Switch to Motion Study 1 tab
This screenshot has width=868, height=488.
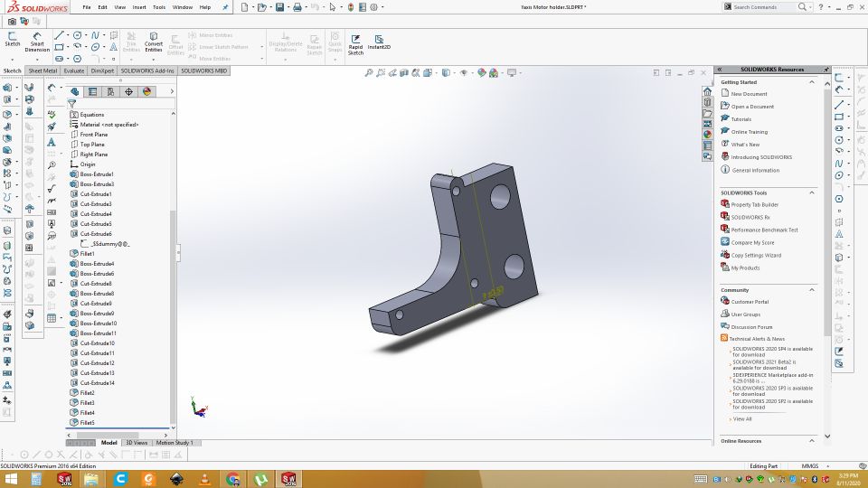pyautogui.click(x=175, y=443)
